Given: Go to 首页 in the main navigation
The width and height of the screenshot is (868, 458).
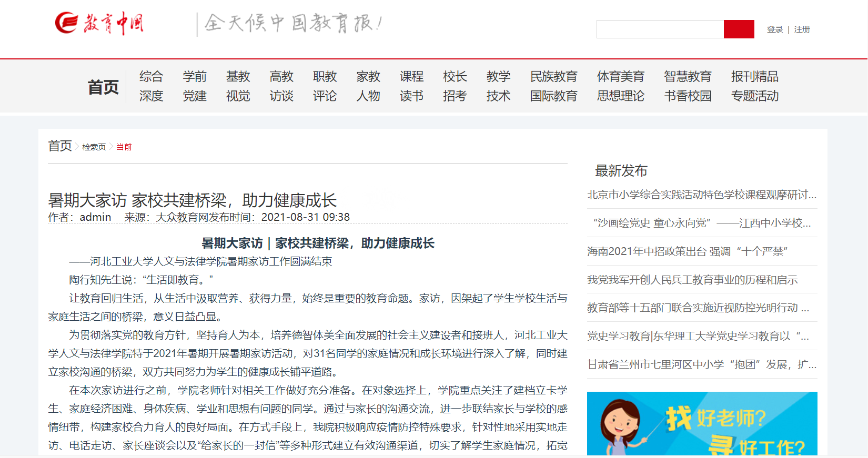Looking at the screenshot, I should click(103, 87).
